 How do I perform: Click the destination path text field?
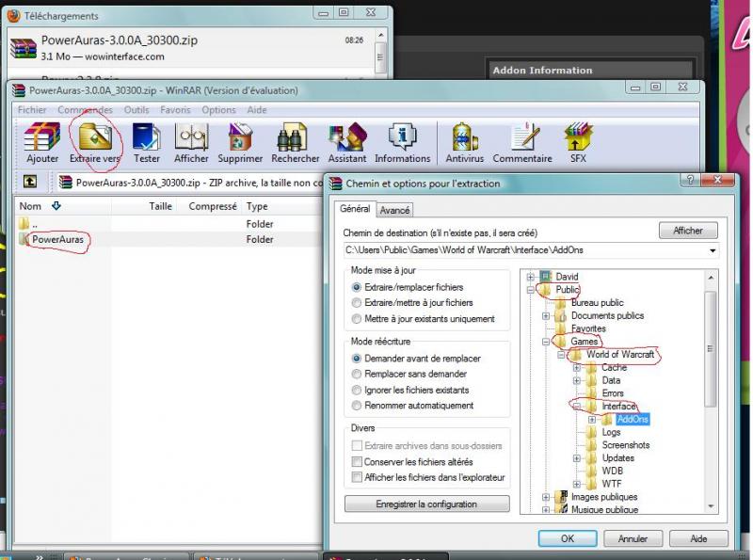(525, 250)
